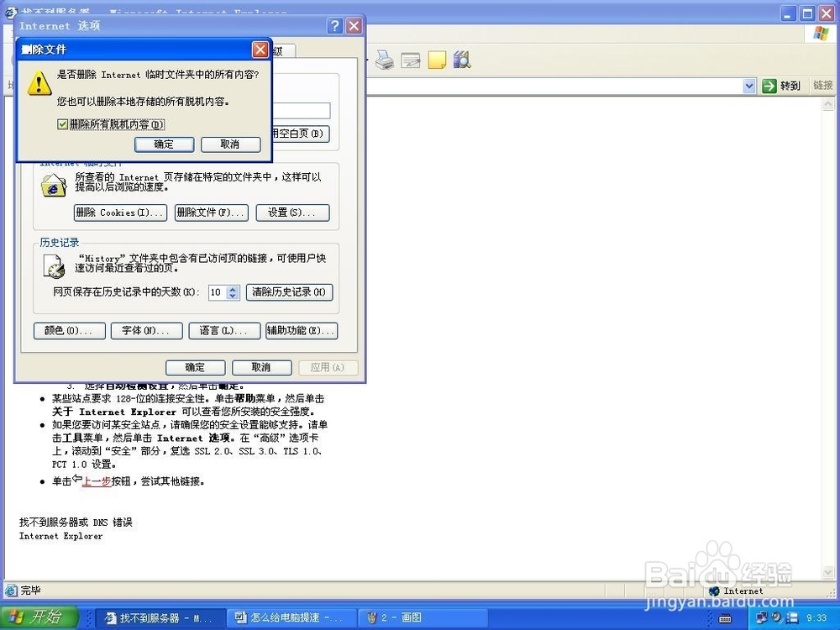Click the round volume tray icon
Screen dimensions: 840x630
777,617
